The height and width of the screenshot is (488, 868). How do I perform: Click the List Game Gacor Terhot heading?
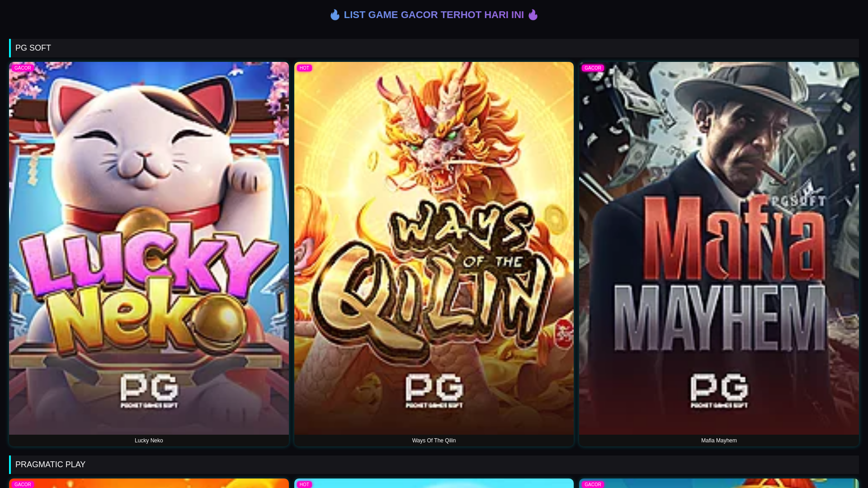[434, 15]
